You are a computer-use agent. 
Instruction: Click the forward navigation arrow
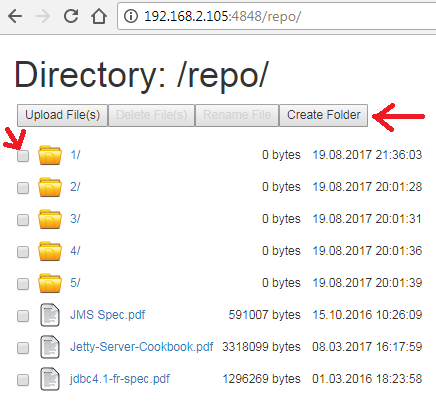click(x=43, y=16)
